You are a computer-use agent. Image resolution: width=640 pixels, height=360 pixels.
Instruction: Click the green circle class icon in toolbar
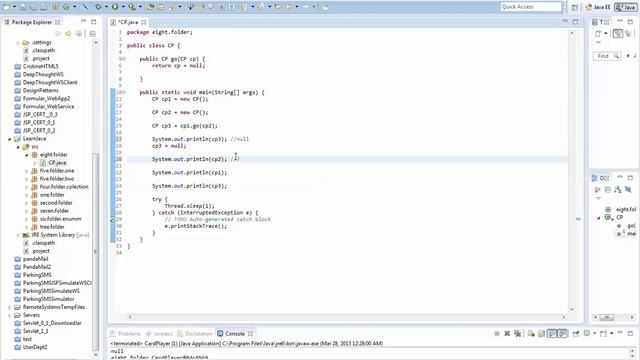(66, 7)
